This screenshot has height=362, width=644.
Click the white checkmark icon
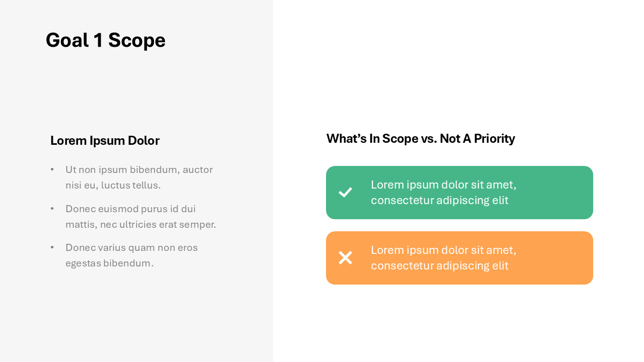click(345, 192)
